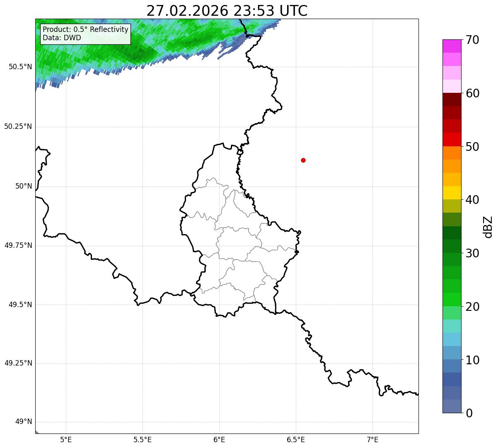Click the colorbar tick label "50"
The width and height of the screenshot is (498, 448).
pyautogui.click(x=472, y=147)
